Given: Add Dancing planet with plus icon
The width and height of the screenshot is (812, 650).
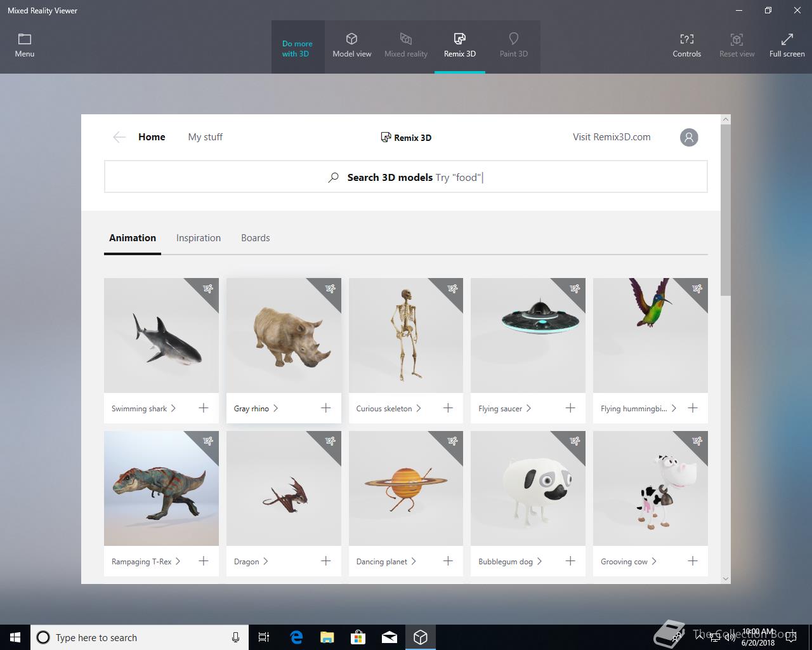Looking at the screenshot, I should pos(448,561).
